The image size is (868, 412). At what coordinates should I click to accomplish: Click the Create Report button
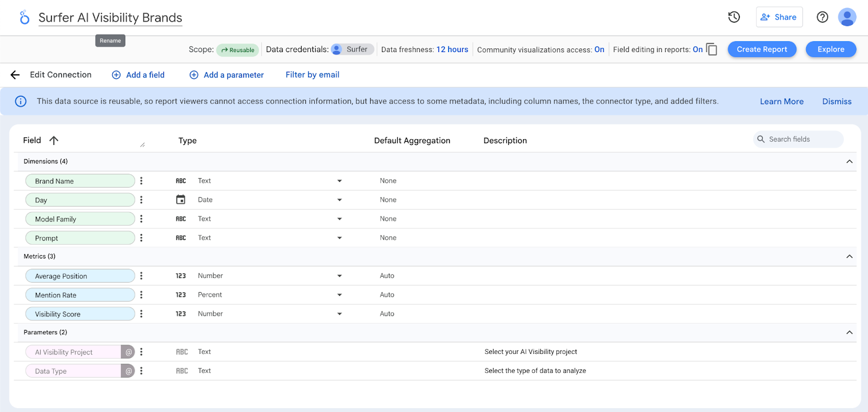(x=762, y=49)
